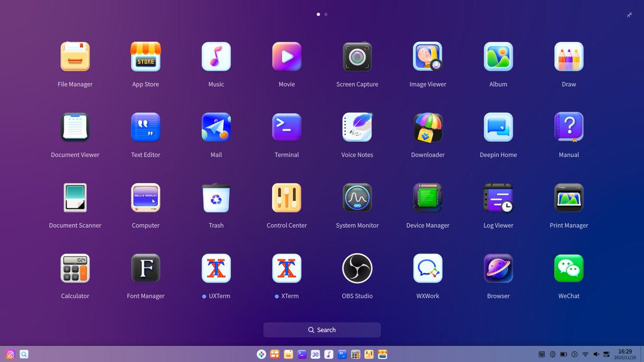Open Control Center from the dock
Image resolution: width=644 pixels, height=362 pixels.
click(x=369, y=354)
